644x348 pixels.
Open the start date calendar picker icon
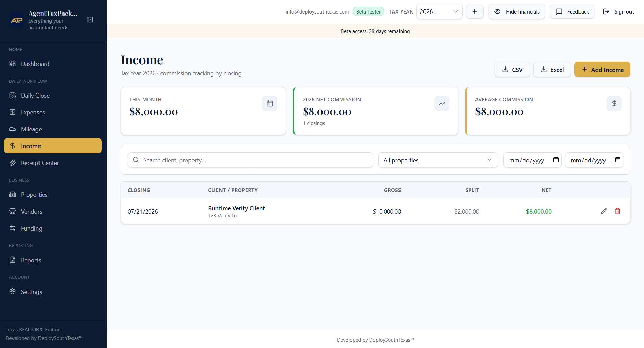click(x=556, y=160)
